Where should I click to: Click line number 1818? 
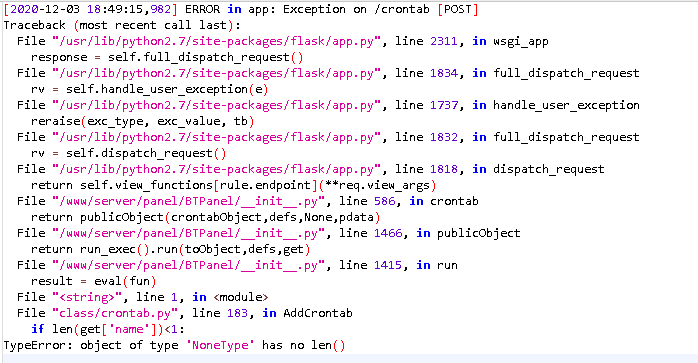pos(444,170)
